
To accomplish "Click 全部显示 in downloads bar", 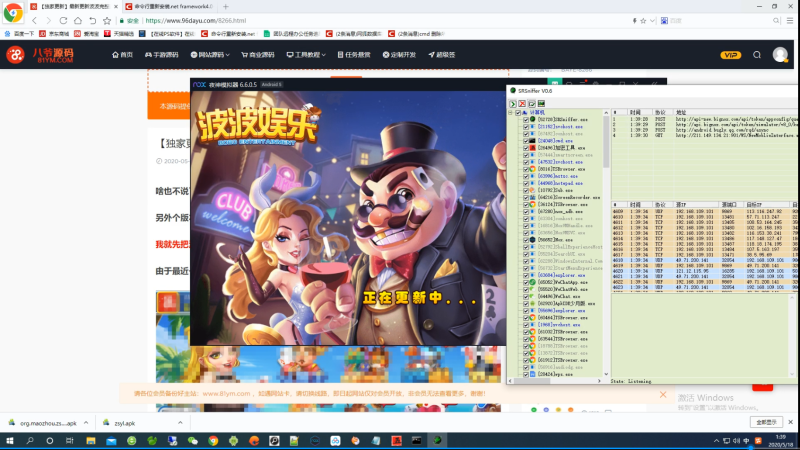I will [766, 422].
